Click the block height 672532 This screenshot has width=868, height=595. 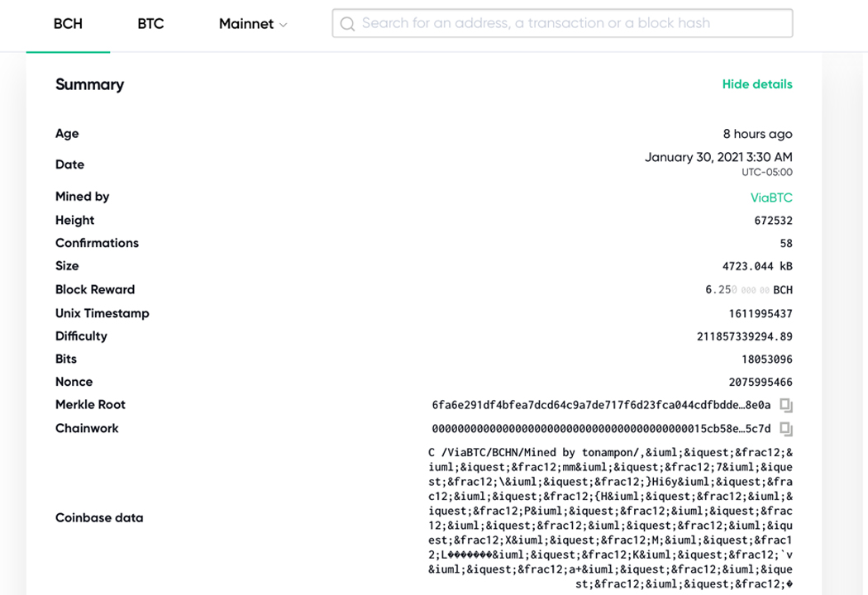coord(773,221)
